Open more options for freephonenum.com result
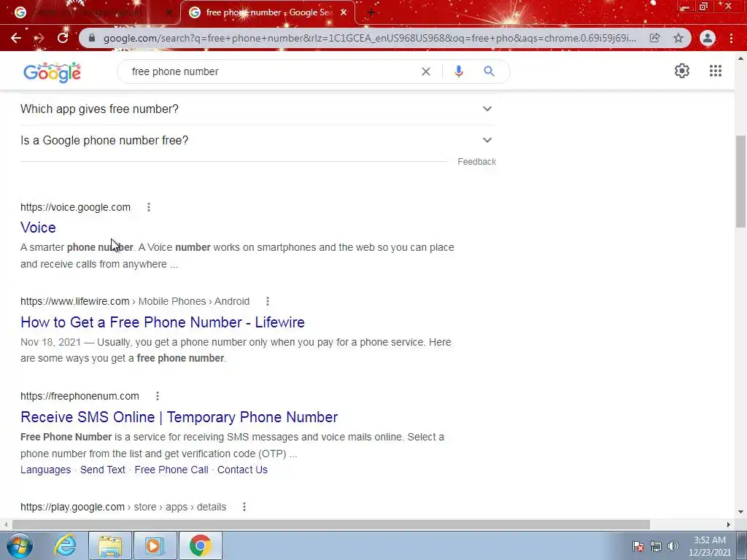The image size is (747, 560). coord(158,396)
